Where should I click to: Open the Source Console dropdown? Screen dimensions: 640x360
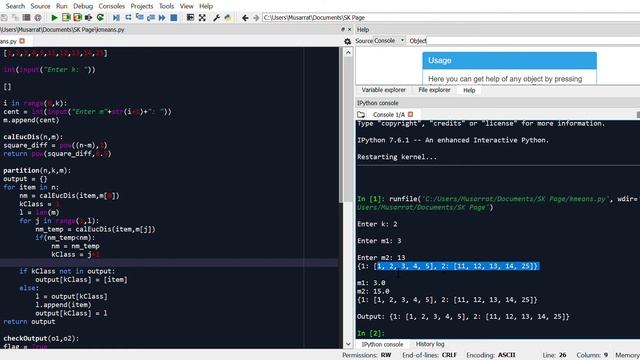pos(389,41)
